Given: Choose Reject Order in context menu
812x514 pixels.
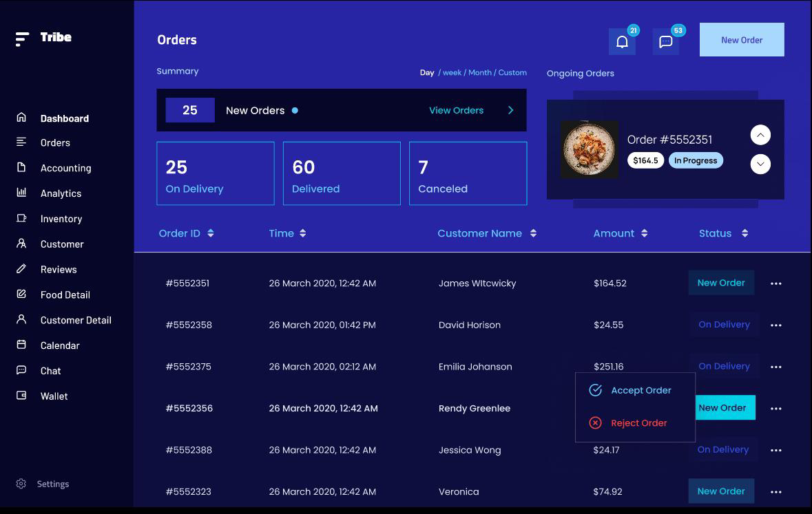Looking at the screenshot, I should click(x=638, y=423).
